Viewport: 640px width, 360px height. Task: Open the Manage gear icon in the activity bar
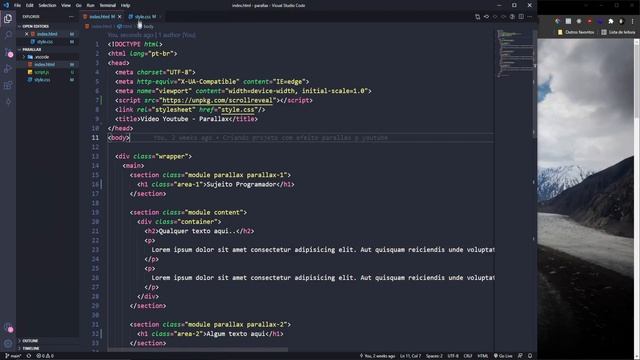click(8, 343)
